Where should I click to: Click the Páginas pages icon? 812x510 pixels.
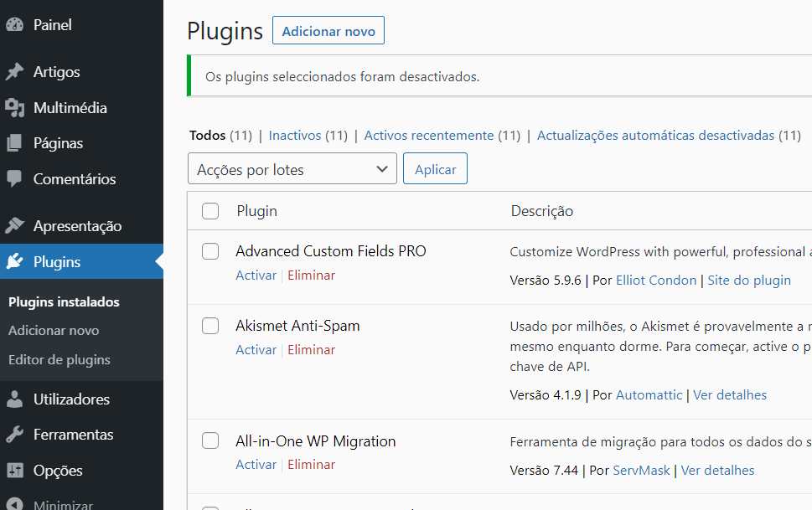pos(14,143)
